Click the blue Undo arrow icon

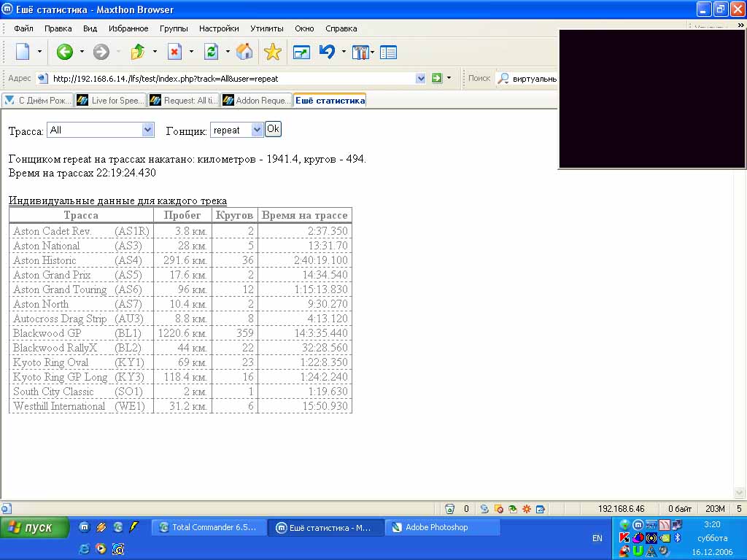pyautogui.click(x=327, y=52)
